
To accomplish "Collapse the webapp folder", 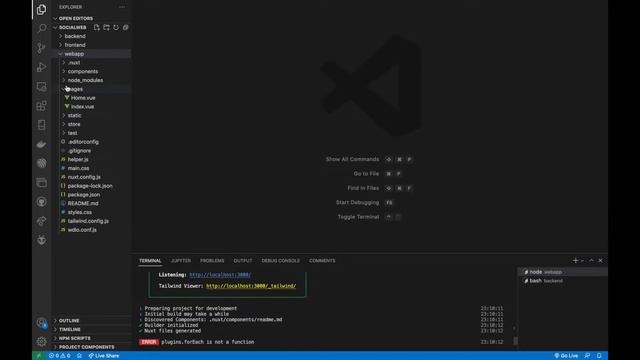I will (74, 54).
